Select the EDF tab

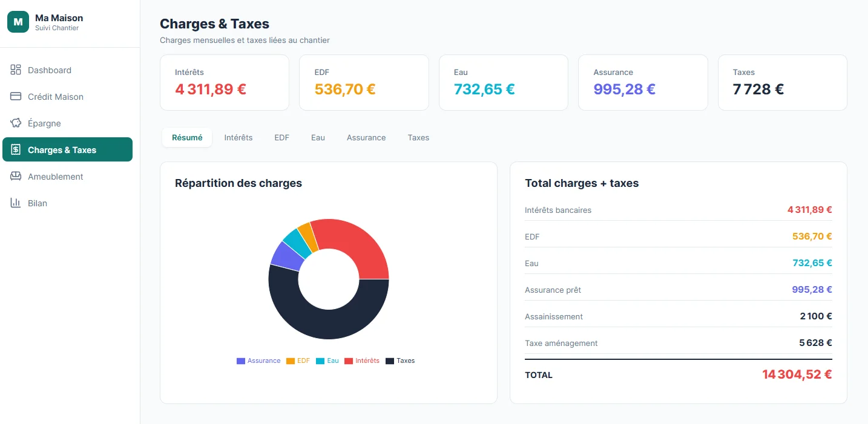281,137
